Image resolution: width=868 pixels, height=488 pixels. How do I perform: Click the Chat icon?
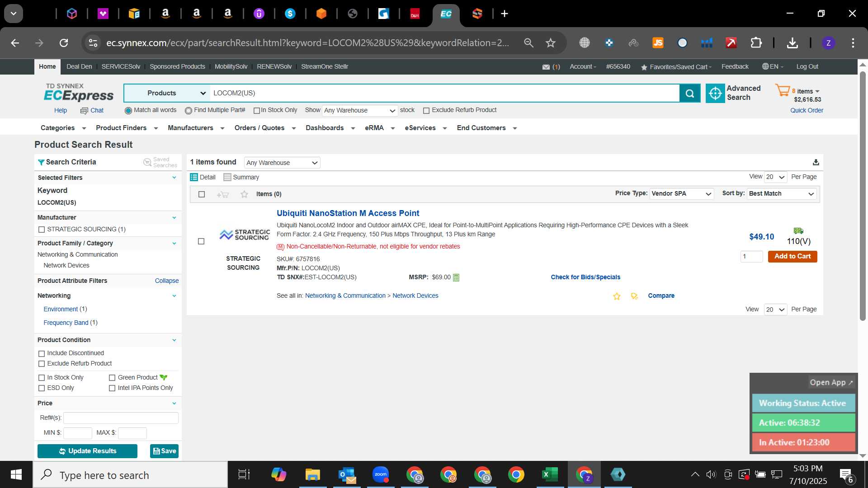84,111
